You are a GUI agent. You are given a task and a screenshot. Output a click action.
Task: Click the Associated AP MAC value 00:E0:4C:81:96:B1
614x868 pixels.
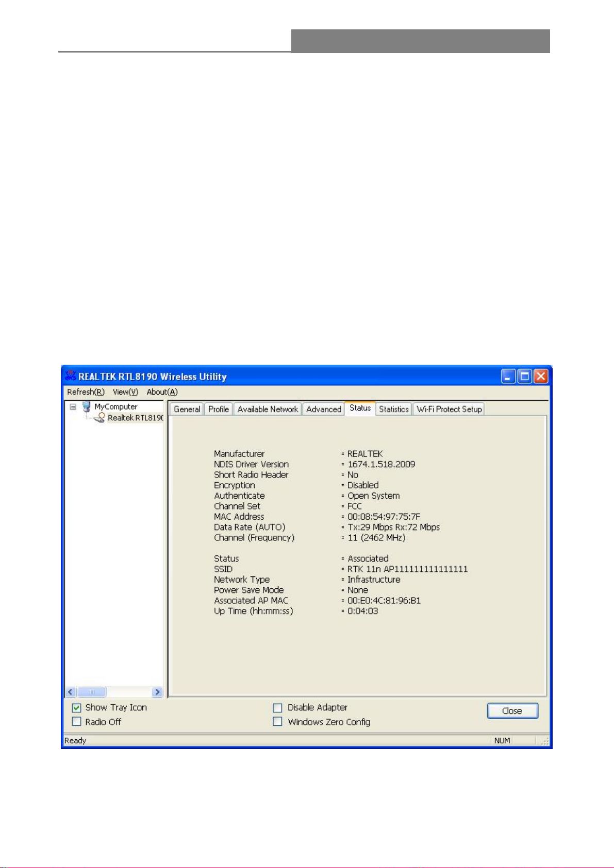(x=384, y=600)
